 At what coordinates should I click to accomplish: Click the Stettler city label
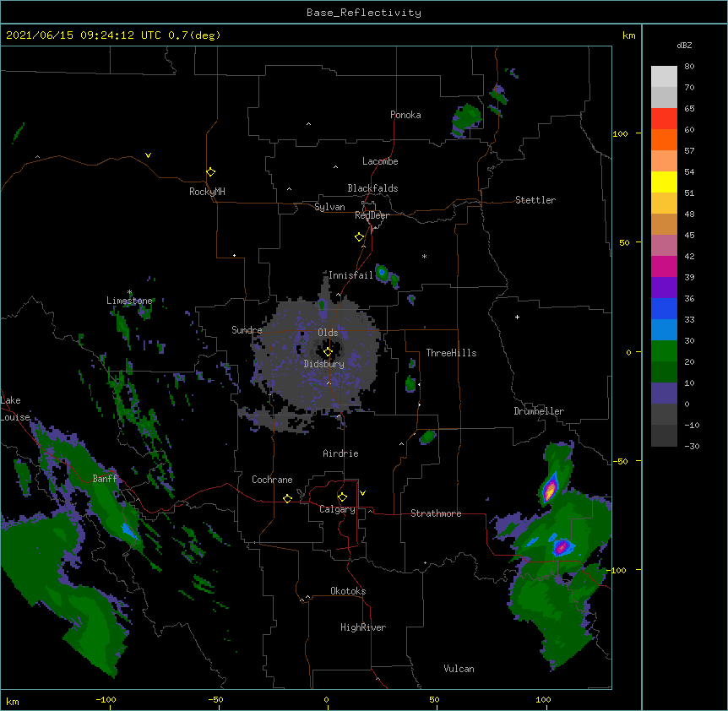pyautogui.click(x=535, y=200)
